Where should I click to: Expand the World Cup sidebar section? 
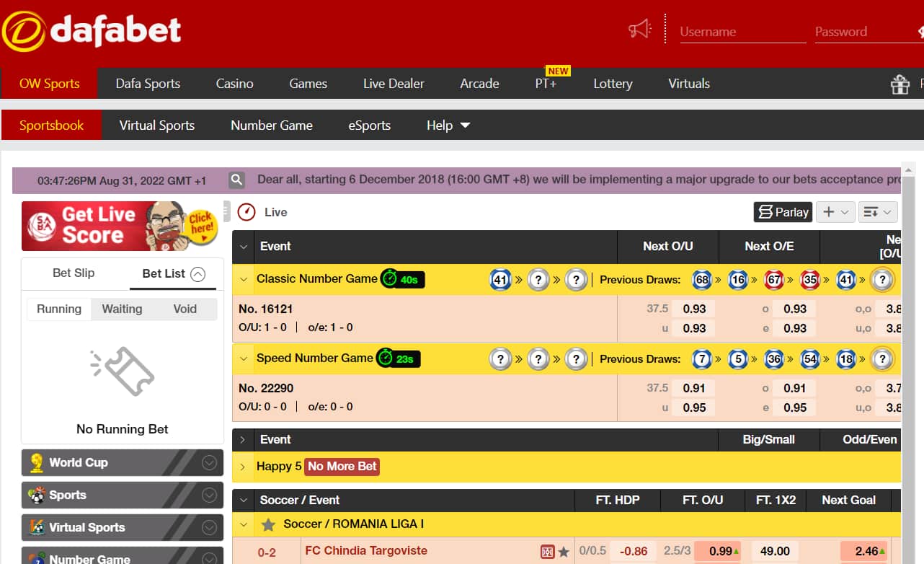[x=210, y=463]
